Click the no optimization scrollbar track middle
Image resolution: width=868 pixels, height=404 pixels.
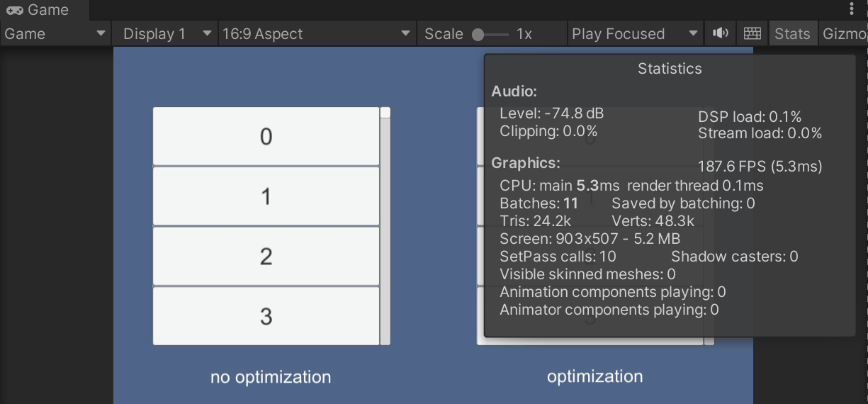click(x=385, y=227)
